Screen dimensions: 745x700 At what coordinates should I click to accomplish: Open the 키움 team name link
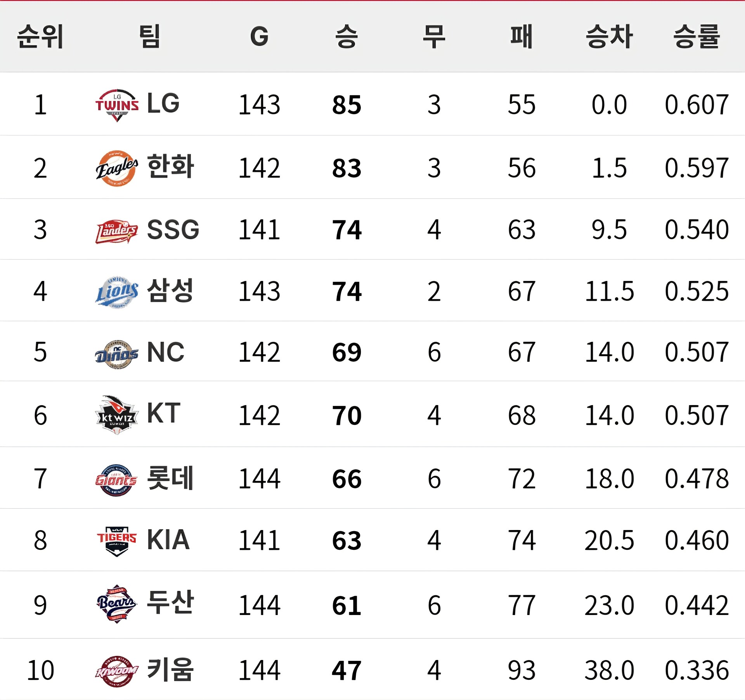[x=170, y=670]
